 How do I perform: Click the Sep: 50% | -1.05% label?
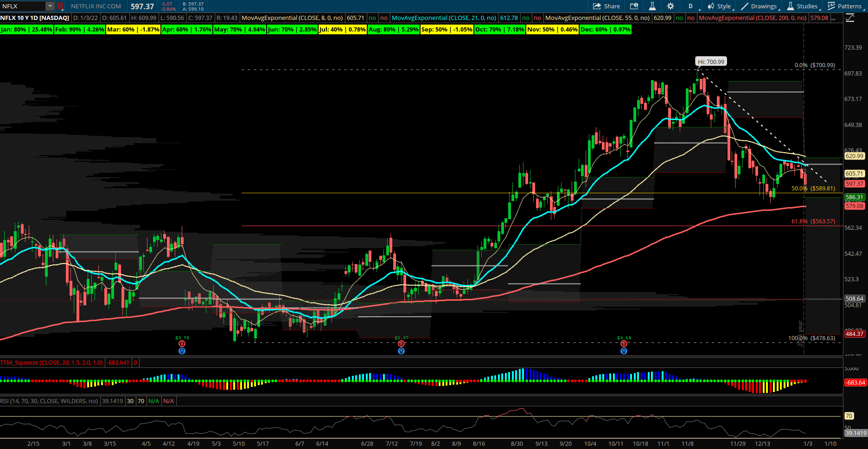447,29
